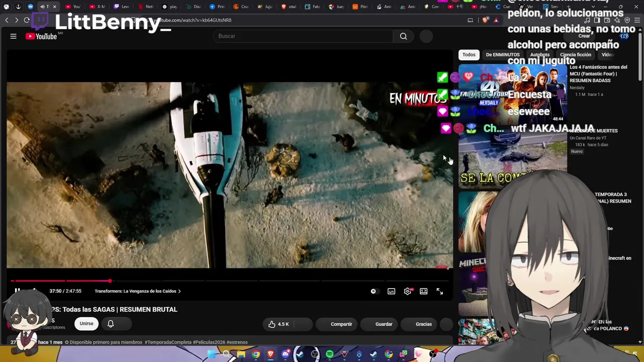Image resolution: width=644 pixels, height=362 pixels.
Task: Open OBS Studio from the taskbar
Action: click(315, 354)
